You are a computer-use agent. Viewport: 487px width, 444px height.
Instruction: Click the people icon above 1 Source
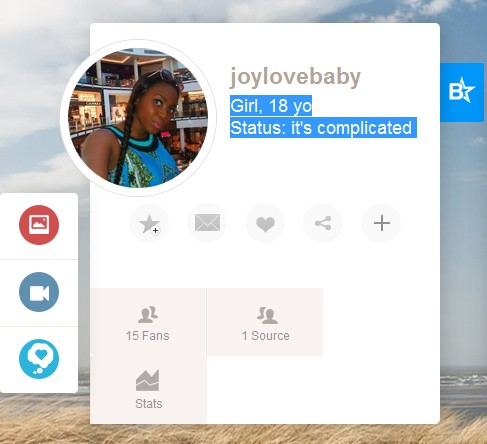pyautogui.click(x=267, y=315)
